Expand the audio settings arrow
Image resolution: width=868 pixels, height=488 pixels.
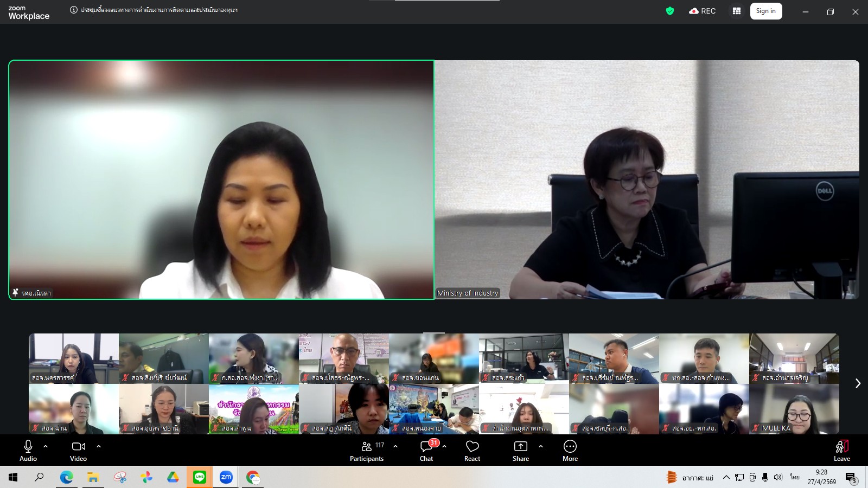click(46, 446)
